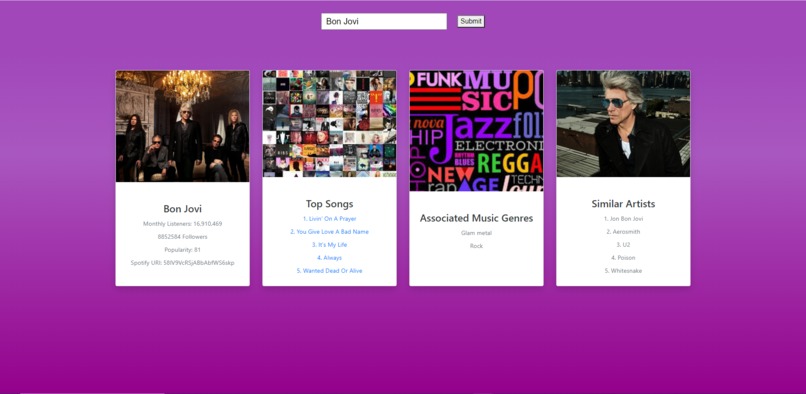This screenshot has width=806, height=394.
Task: Click the Similar Artists photo of man in sunglasses
Action: 624,124
